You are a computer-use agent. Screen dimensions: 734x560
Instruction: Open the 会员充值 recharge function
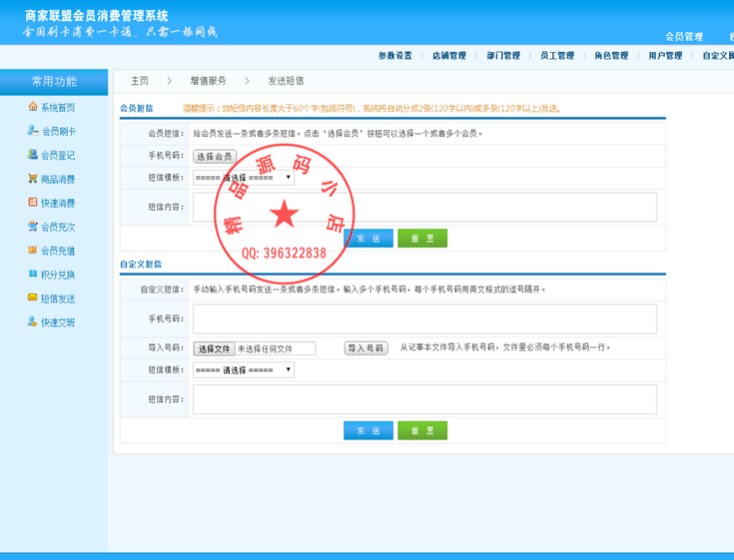pos(57,250)
